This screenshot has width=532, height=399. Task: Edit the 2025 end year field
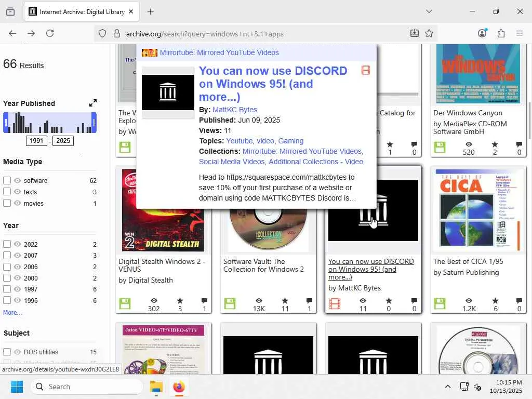[63, 141]
